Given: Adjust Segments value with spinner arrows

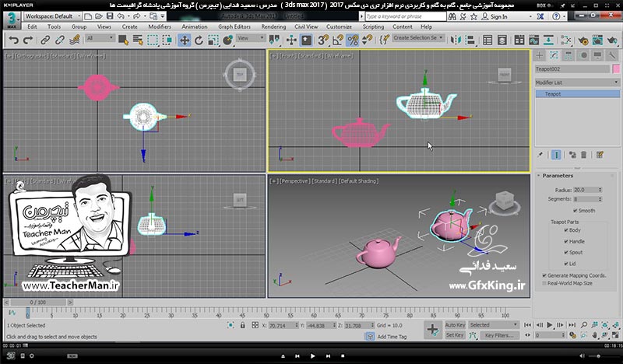Looking at the screenshot, I should 600,199.
